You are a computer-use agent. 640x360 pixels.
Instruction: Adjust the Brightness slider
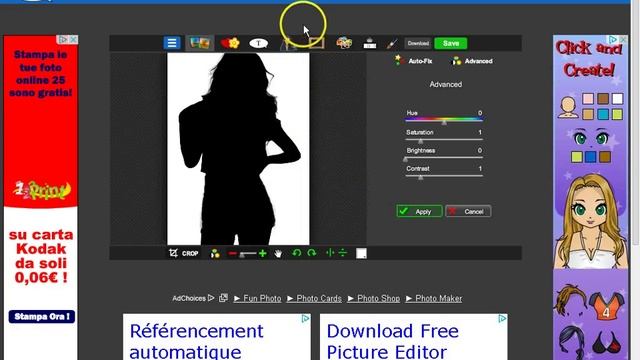coord(444,158)
